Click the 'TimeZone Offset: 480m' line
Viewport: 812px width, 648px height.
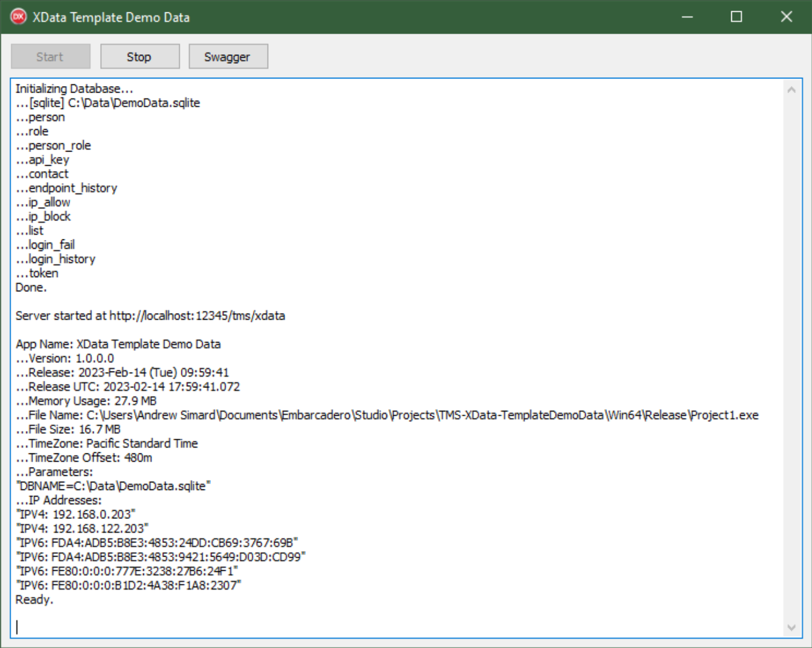pos(84,458)
